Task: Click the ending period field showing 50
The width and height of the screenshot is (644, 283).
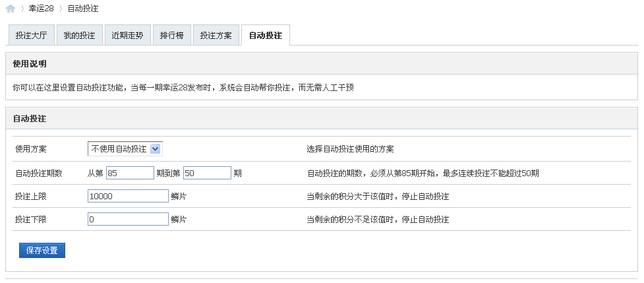Action: click(207, 173)
